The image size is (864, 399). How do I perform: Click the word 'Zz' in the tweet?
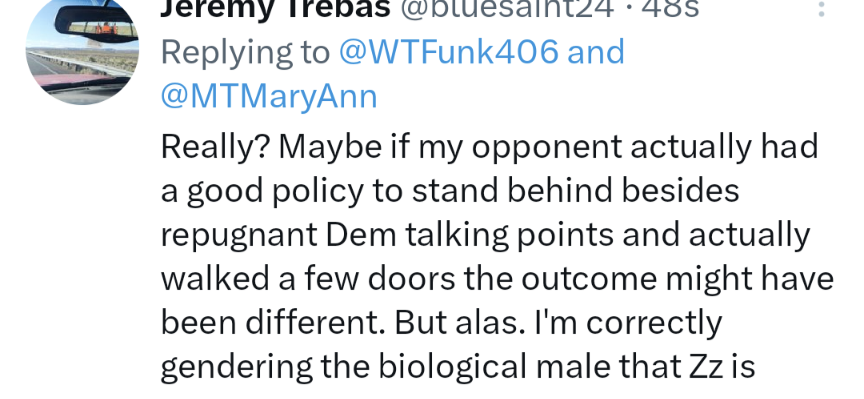(x=706, y=367)
